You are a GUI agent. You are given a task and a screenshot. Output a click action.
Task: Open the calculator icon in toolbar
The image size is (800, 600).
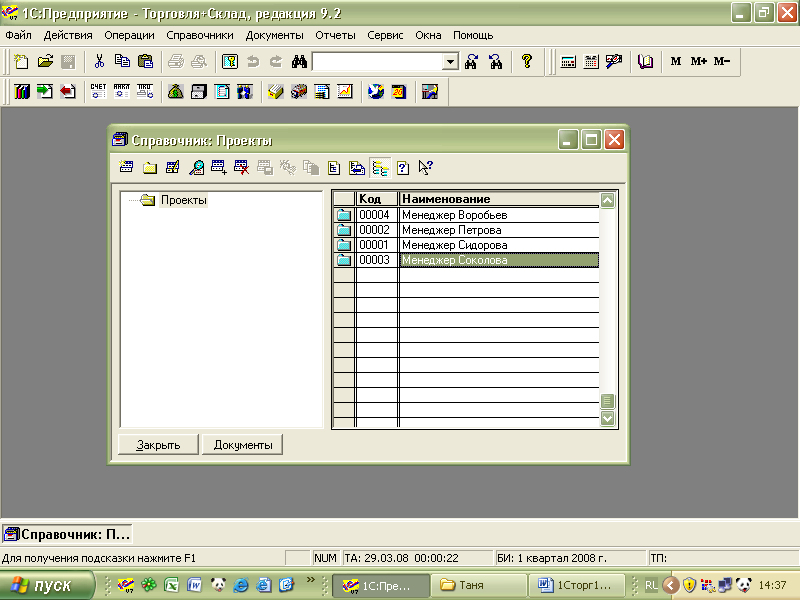pyautogui.click(x=568, y=62)
